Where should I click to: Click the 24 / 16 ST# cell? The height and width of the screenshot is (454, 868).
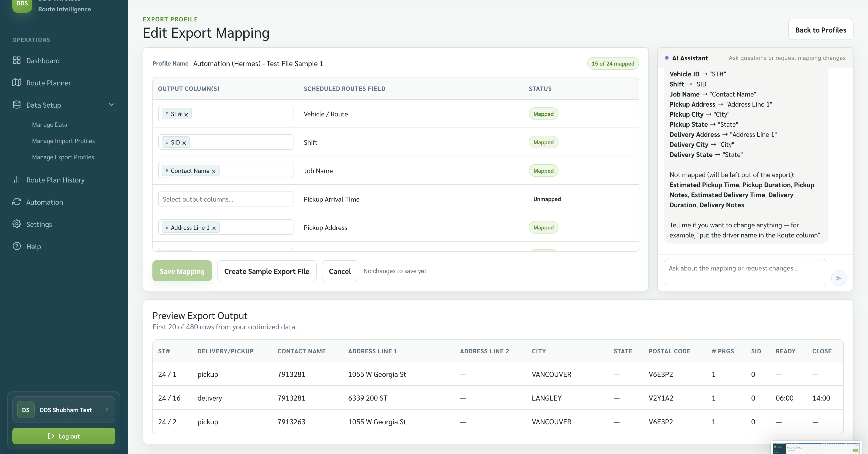click(169, 398)
